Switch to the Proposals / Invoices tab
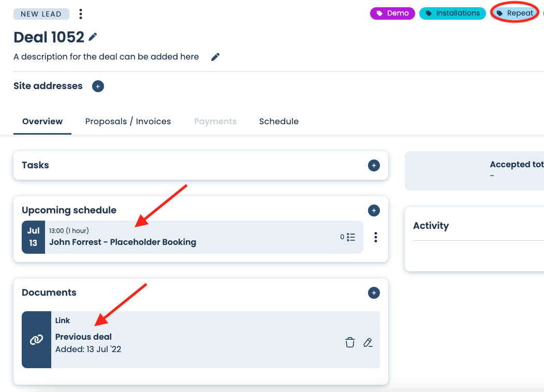 (128, 122)
